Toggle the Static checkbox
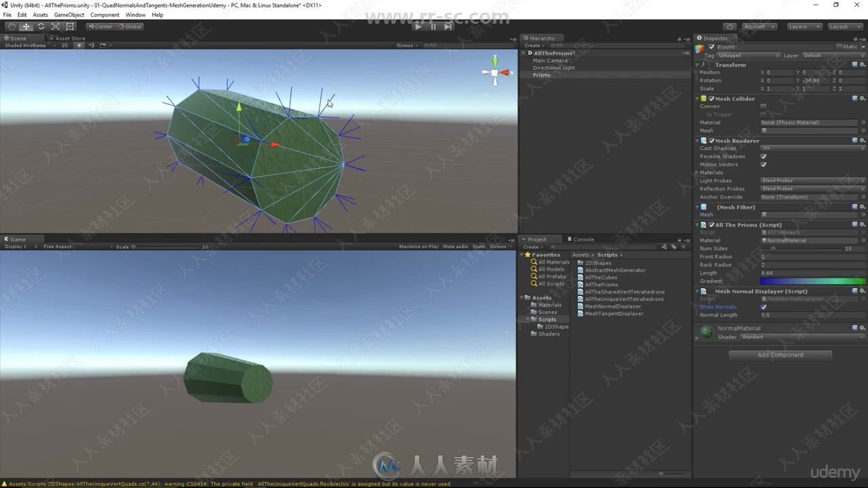Screen dimensions: 868x488 840,47
